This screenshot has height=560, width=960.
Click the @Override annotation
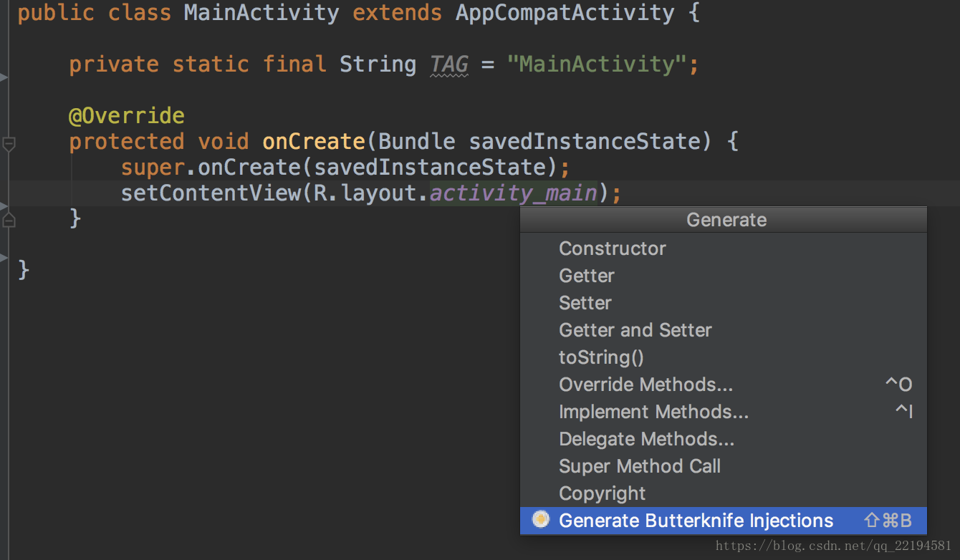click(x=127, y=116)
